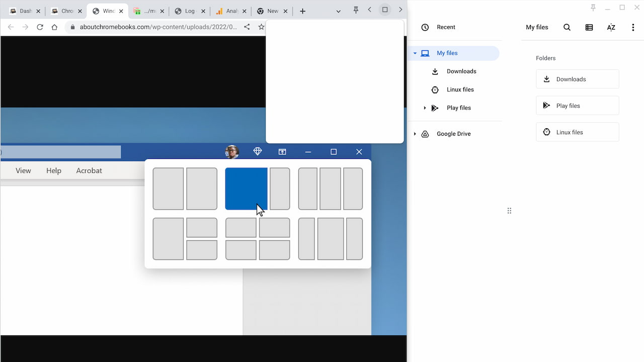Pin the Chrome window with the pin icon
644x362 pixels.
356,10
